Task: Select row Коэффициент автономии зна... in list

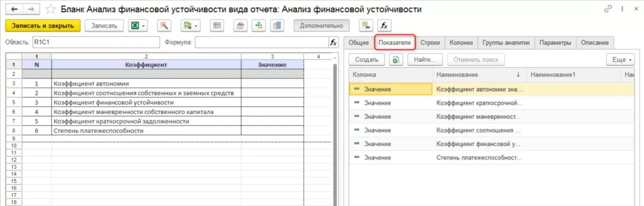Action: click(x=491, y=89)
